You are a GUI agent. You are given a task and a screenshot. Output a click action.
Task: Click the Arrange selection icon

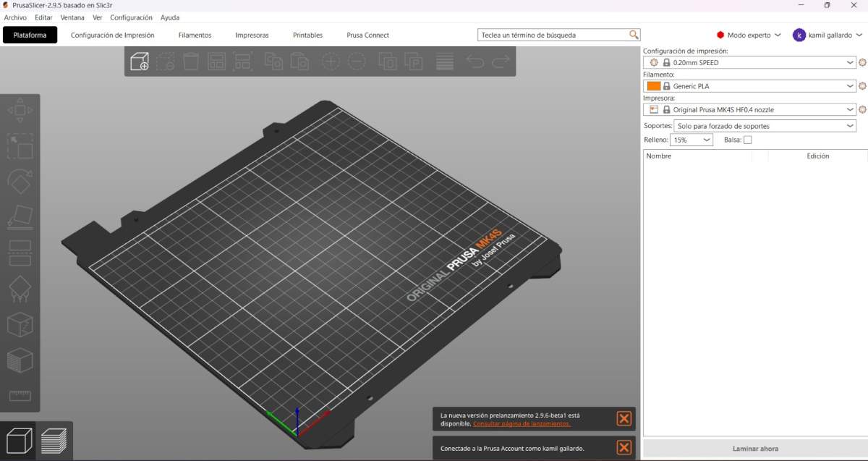[x=242, y=62]
